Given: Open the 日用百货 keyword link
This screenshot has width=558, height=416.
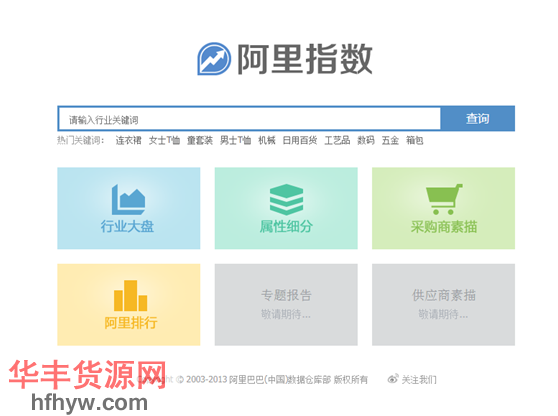Looking at the screenshot, I should (x=300, y=141).
